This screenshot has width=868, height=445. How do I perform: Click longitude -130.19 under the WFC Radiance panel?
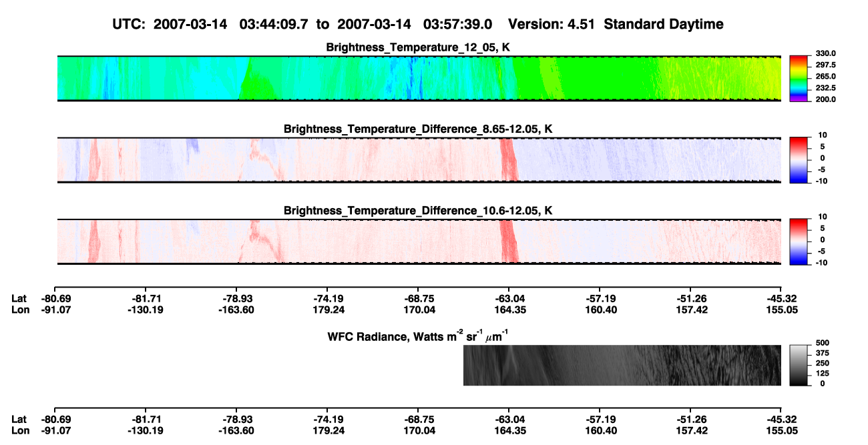pos(146,430)
